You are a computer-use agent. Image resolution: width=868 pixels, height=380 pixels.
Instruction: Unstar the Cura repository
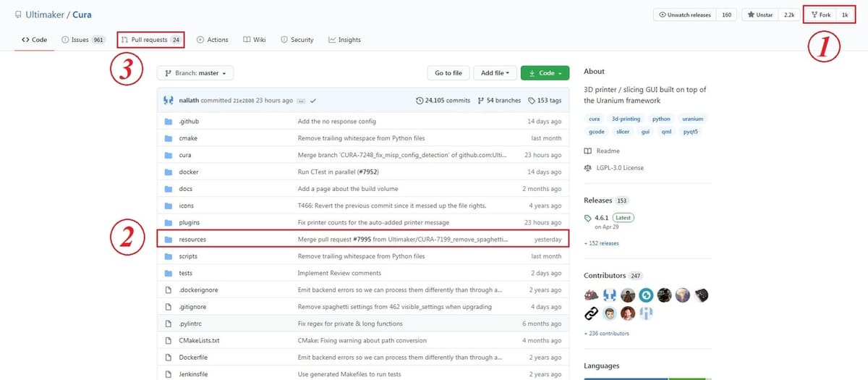pos(760,14)
